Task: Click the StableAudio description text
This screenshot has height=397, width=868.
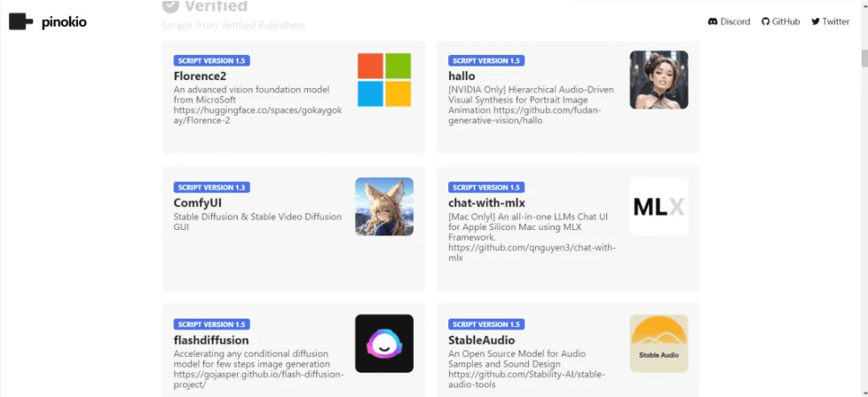Action: (x=527, y=369)
